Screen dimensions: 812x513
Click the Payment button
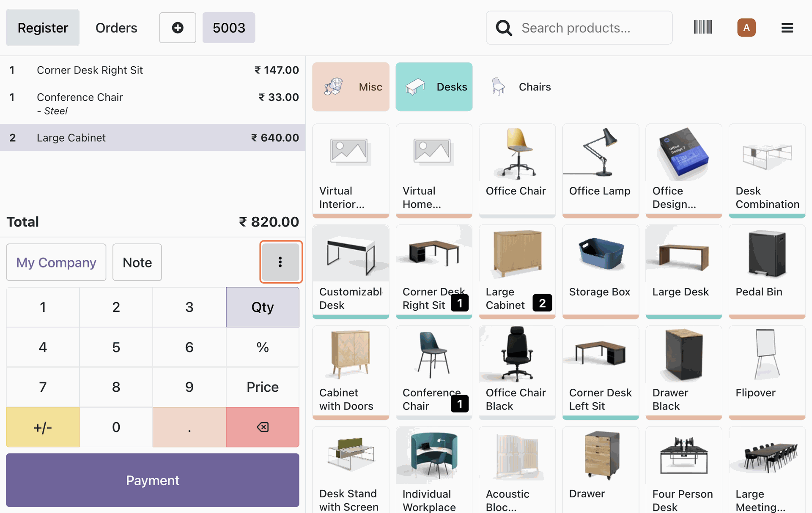click(x=153, y=480)
